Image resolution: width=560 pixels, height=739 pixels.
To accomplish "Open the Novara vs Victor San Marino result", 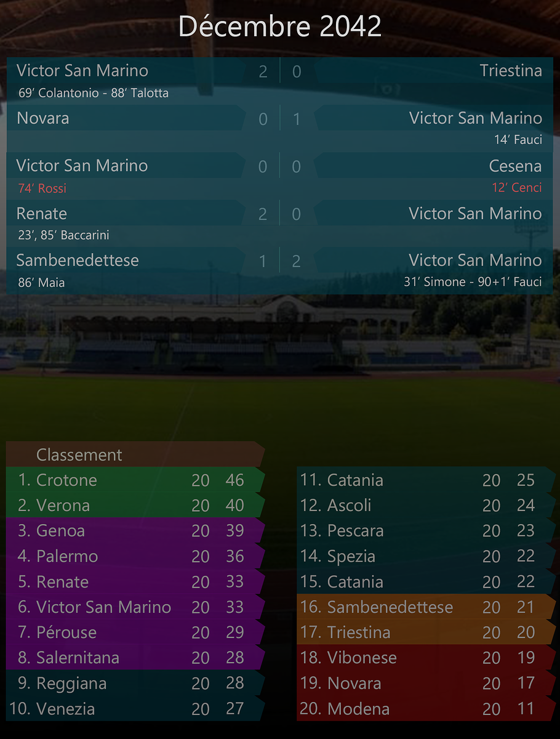I will (x=280, y=128).
